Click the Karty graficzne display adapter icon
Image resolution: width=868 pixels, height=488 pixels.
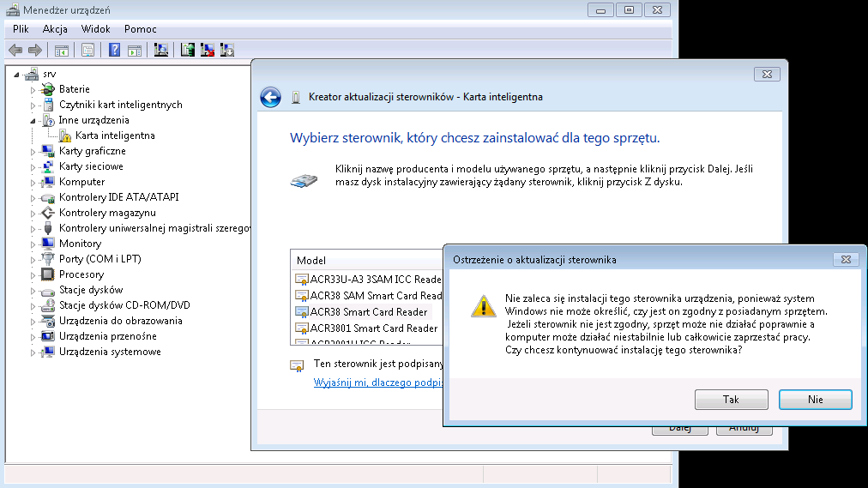[48, 151]
